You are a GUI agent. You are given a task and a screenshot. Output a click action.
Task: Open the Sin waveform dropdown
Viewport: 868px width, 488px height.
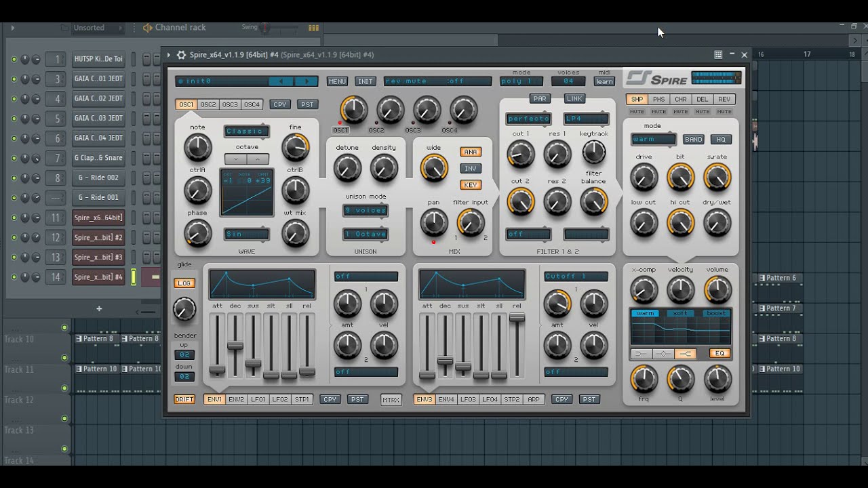pyautogui.click(x=247, y=235)
